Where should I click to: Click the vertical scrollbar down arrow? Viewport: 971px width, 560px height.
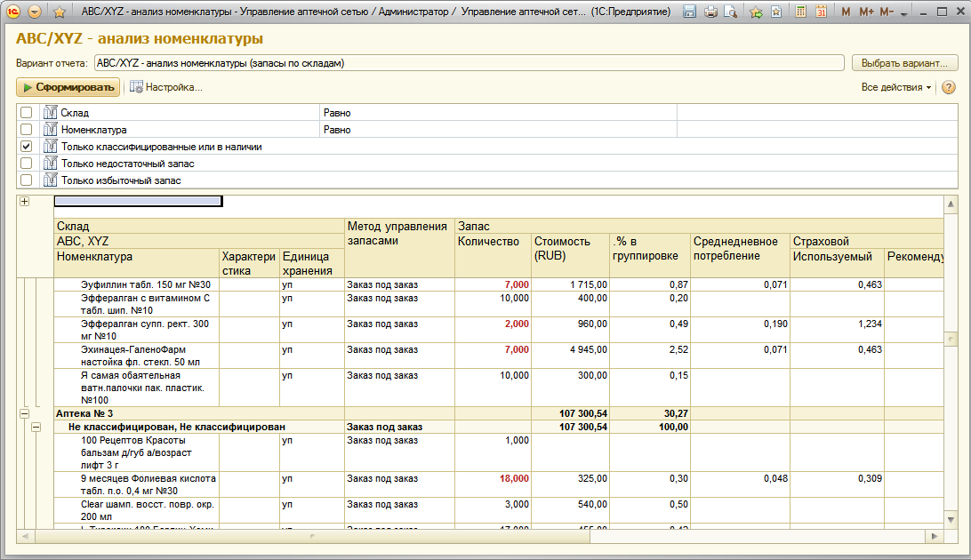tap(951, 520)
